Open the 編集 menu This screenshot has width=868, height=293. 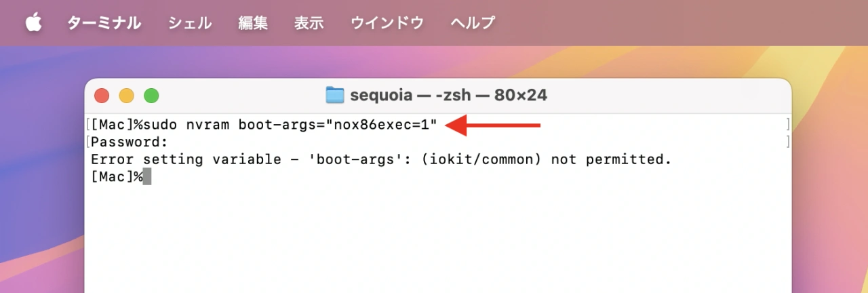click(x=253, y=23)
